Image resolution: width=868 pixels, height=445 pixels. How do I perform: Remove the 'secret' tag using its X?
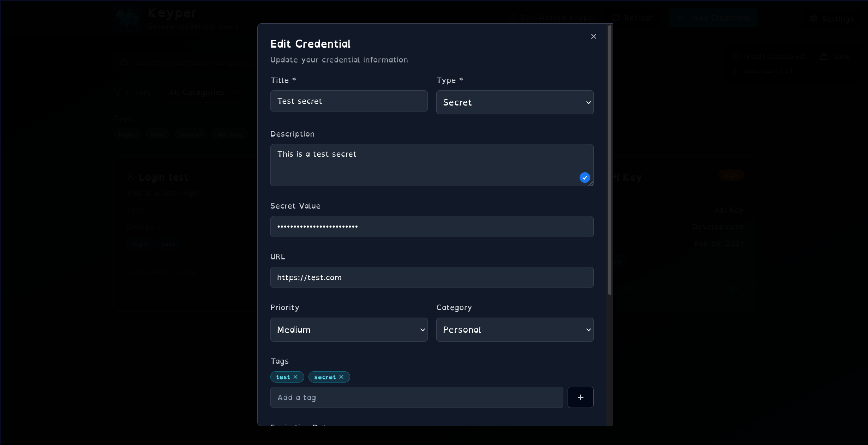[341, 377]
